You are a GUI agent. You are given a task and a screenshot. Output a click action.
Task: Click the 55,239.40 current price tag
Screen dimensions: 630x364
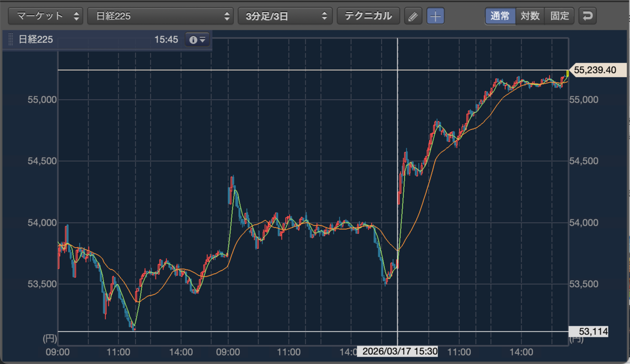(x=597, y=70)
